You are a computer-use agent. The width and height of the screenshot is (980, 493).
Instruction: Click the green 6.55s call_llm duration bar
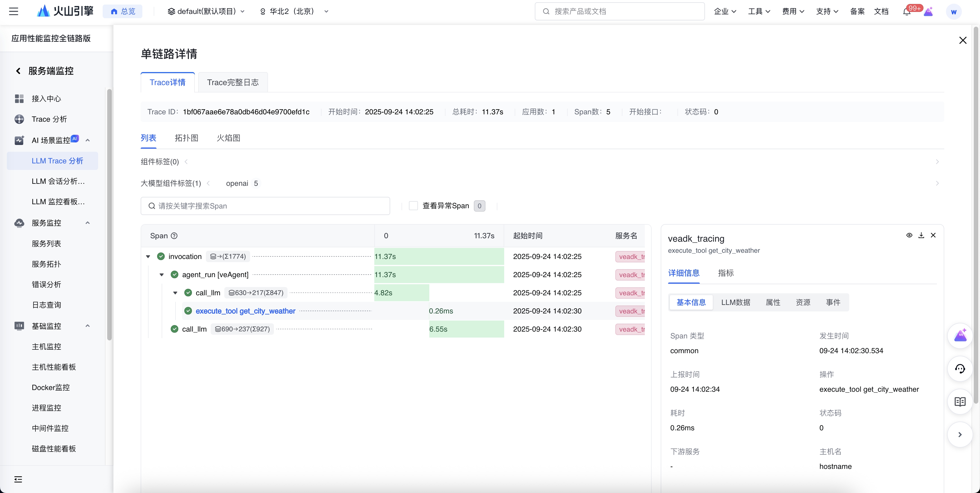[466, 329]
